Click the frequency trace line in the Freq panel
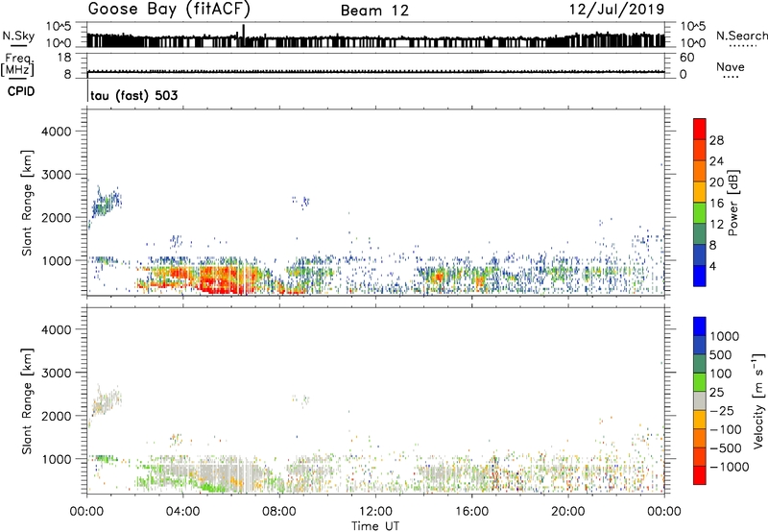The height and width of the screenshot is (532, 768). point(375,71)
